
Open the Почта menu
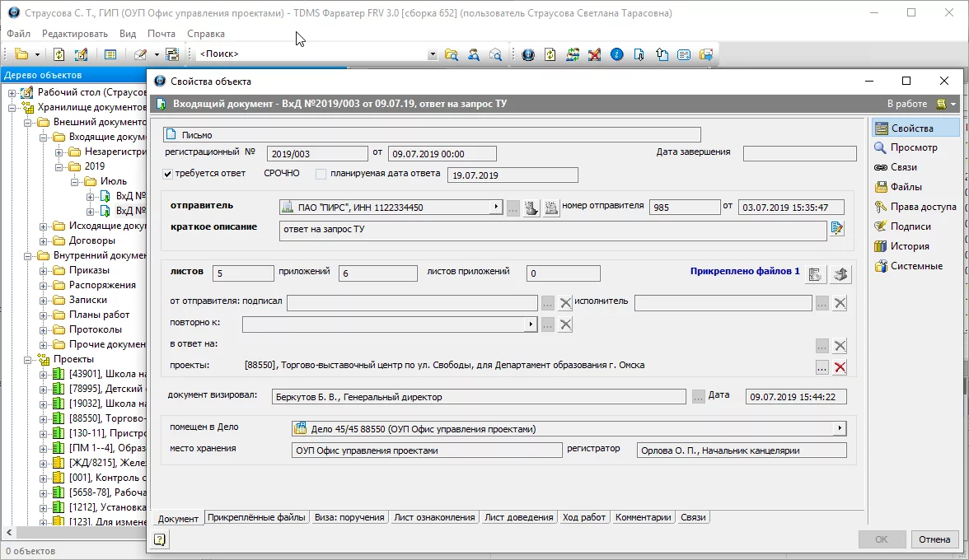point(161,34)
